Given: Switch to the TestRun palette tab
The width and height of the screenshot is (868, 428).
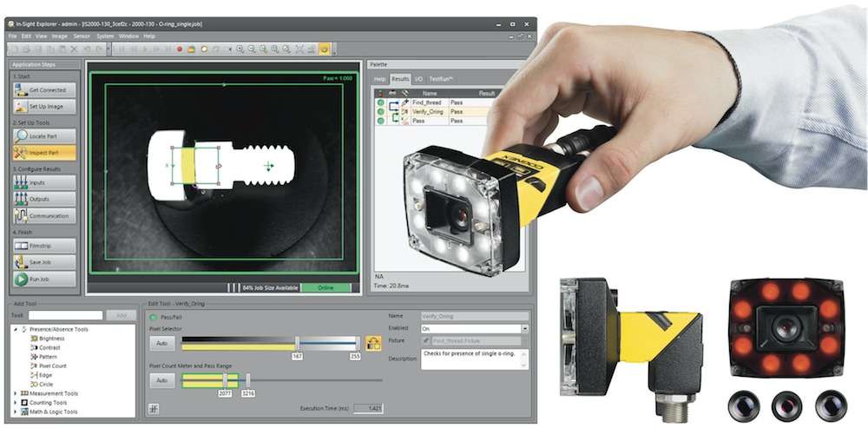Looking at the screenshot, I should coord(441,79).
